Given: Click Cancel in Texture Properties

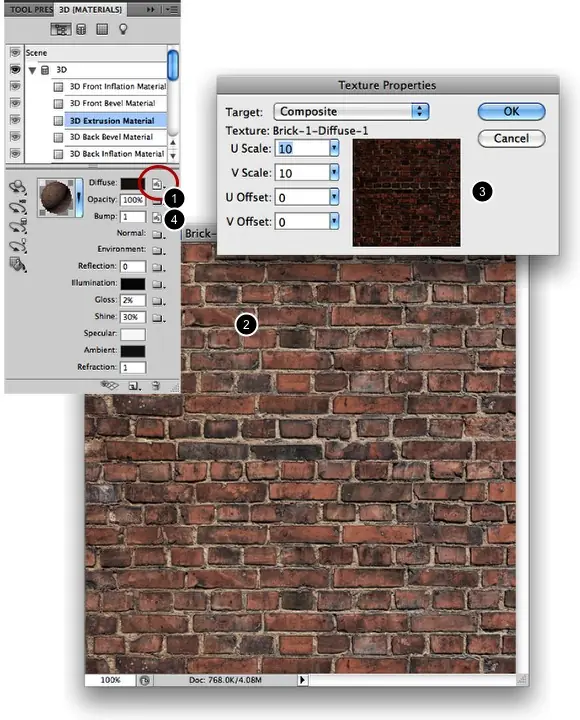Looking at the screenshot, I should [511, 138].
